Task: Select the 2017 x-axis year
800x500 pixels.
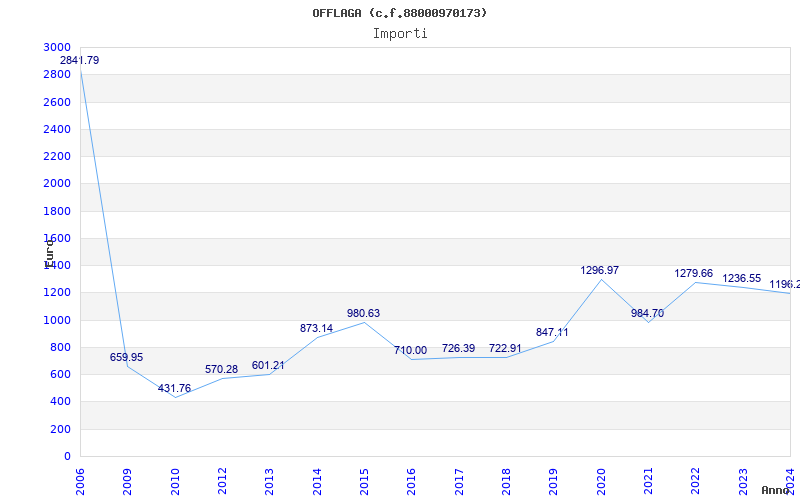Action: tap(459, 481)
